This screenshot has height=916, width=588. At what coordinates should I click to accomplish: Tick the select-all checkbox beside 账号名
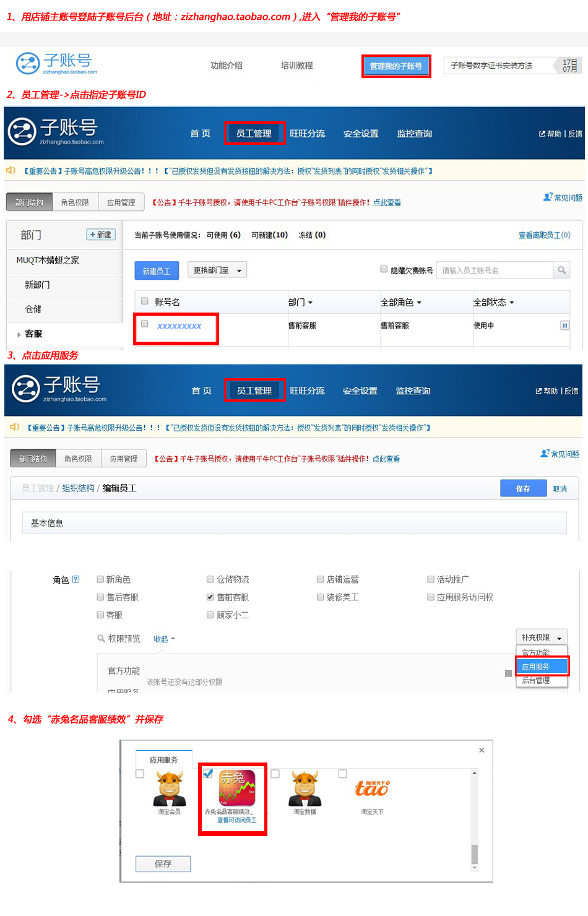point(145,301)
